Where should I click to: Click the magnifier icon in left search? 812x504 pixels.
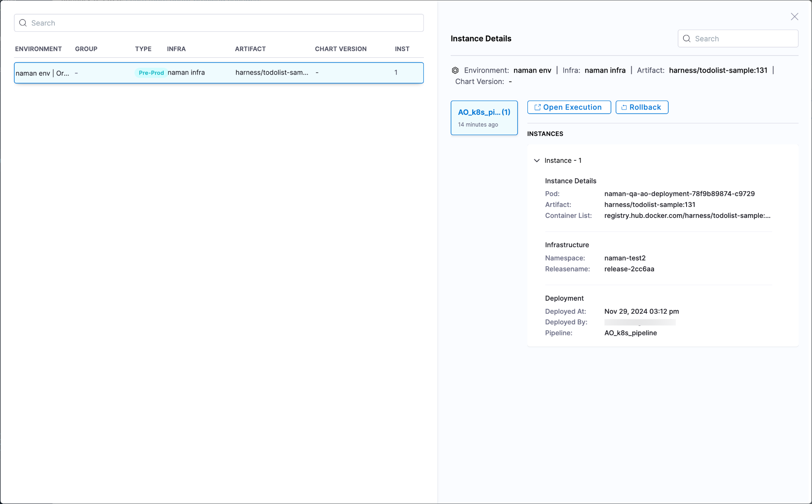(23, 23)
